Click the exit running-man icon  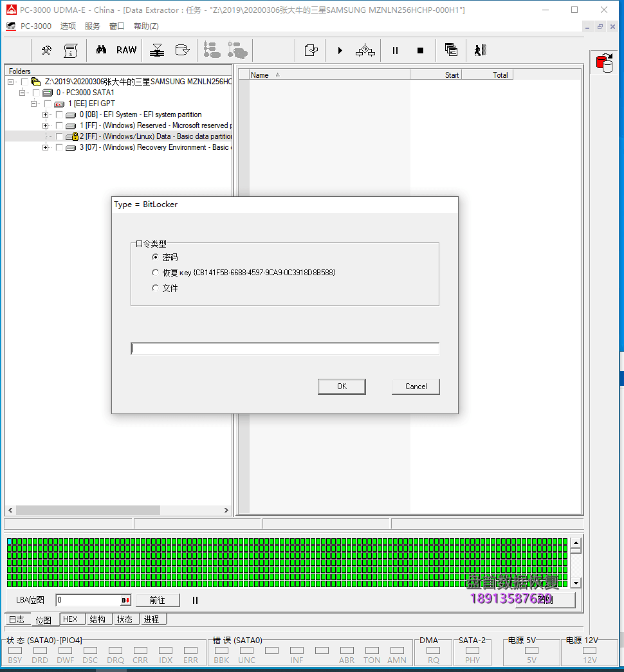coord(481,50)
